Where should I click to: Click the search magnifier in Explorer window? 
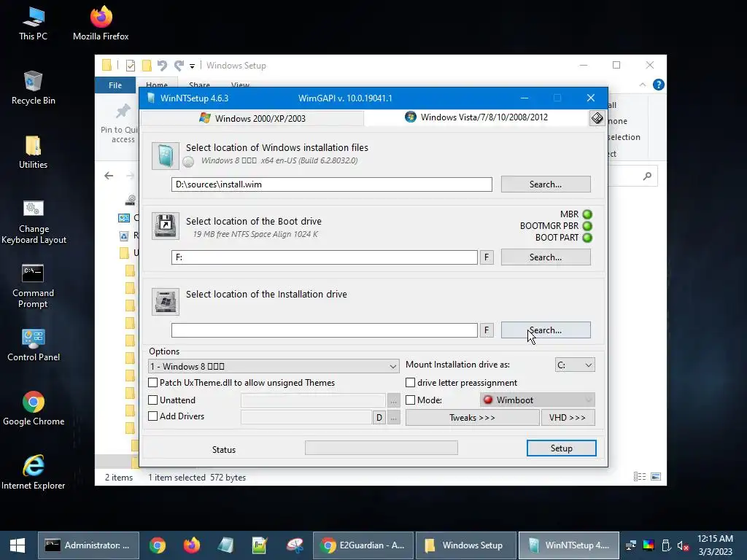pos(647,176)
